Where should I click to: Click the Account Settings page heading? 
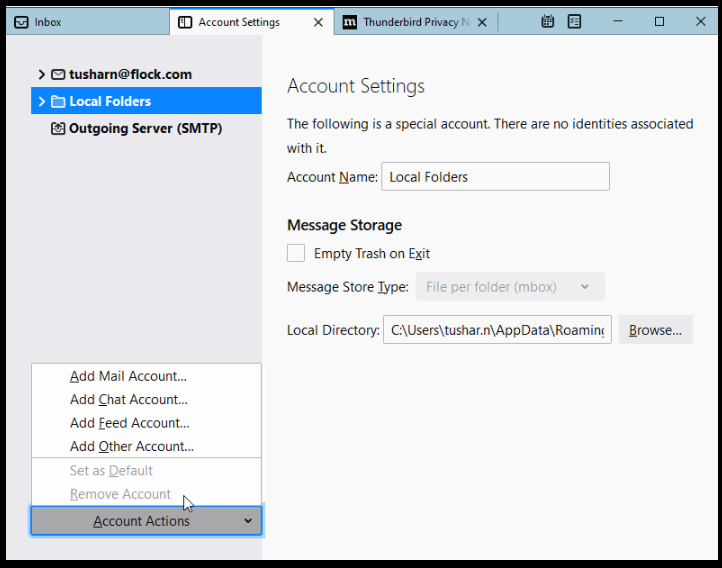pyautogui.click(x=356, y=86)
